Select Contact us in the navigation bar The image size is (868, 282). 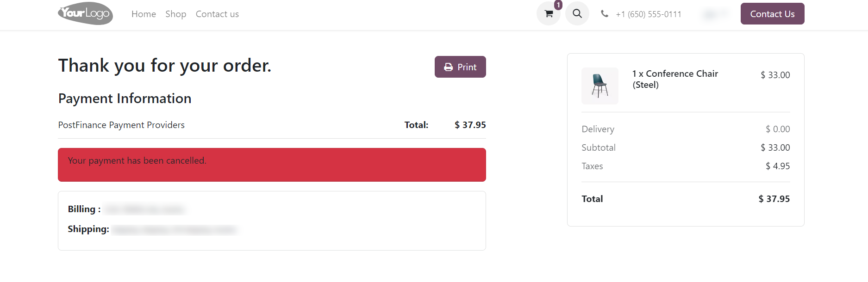(x=217, y=14)
